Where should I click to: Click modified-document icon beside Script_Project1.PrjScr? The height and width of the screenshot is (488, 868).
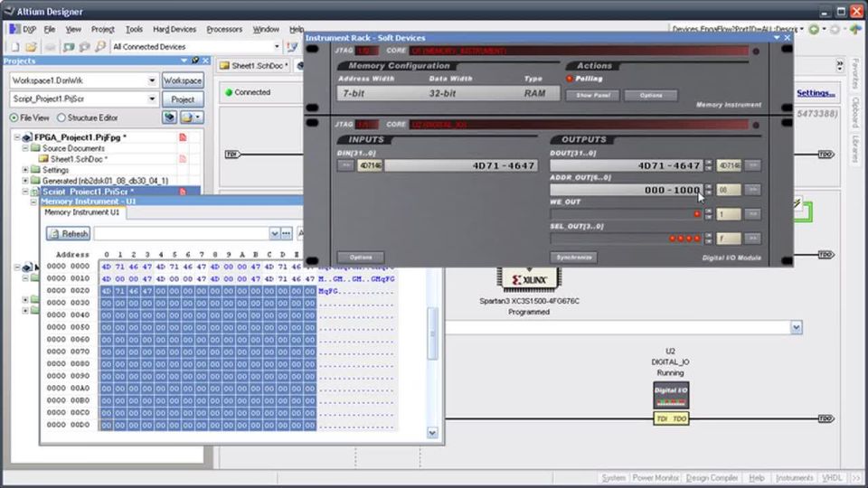(183, 192)
